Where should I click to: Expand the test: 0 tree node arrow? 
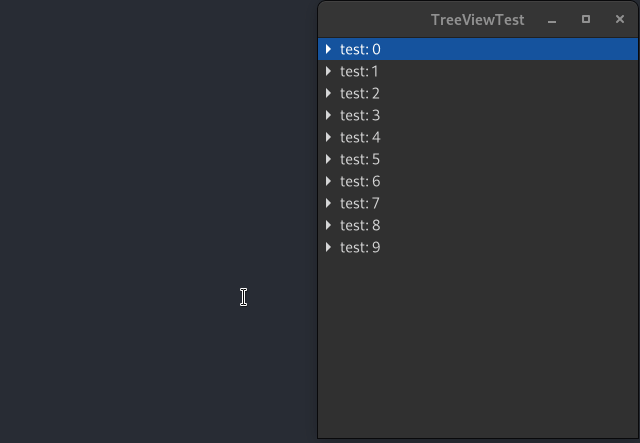click(x=329, y=49)
